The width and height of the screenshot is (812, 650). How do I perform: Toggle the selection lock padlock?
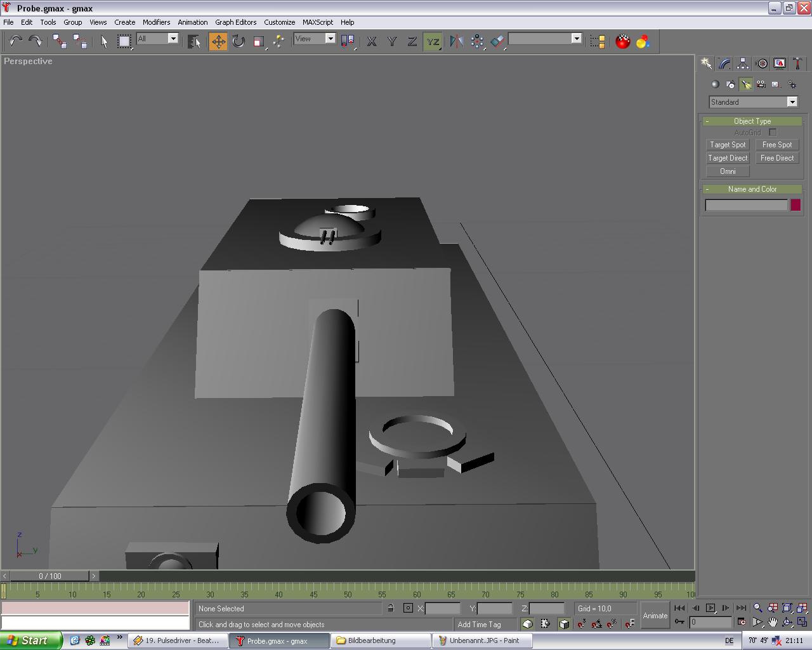click(391, 608)
